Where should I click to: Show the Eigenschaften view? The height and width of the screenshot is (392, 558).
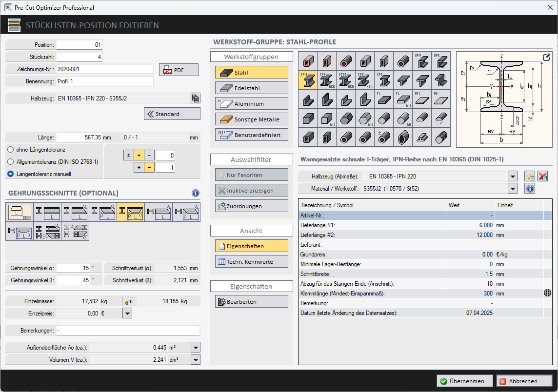(252, 246)
